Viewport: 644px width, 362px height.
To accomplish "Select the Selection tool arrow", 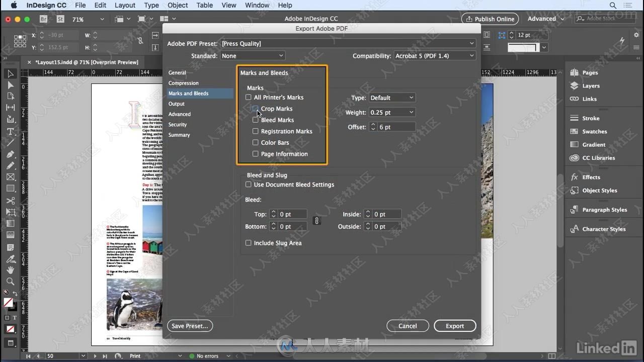I will click(x=10, y=74).
